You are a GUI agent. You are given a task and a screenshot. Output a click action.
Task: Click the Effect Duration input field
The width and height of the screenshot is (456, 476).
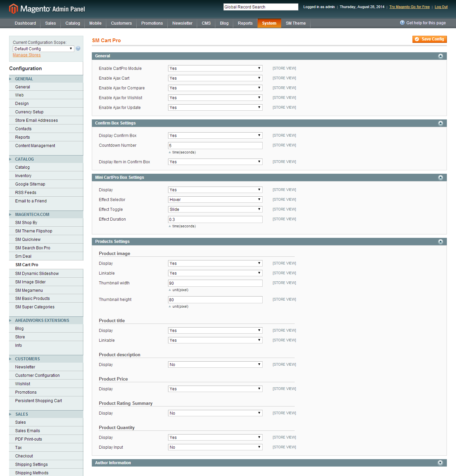[x=215, y=220]
